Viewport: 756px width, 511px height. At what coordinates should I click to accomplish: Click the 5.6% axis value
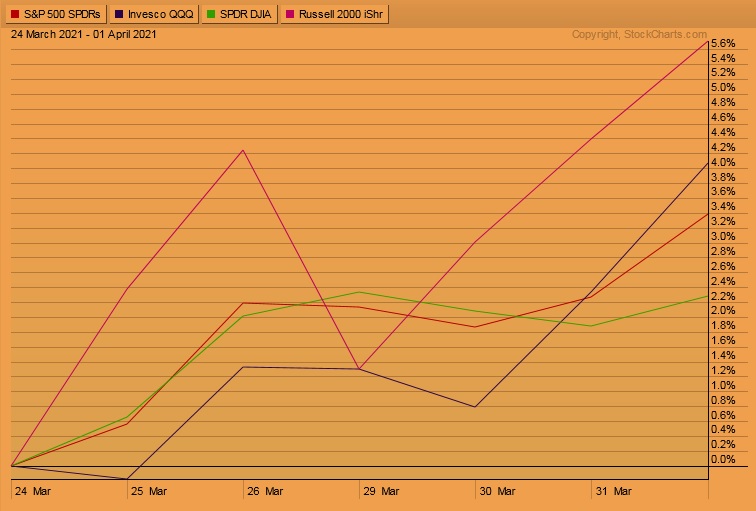[723, 43]
